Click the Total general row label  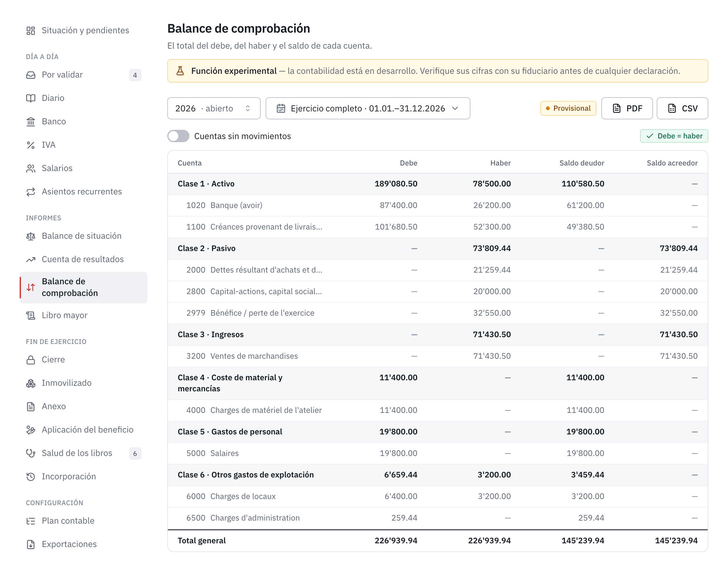tap(202, 540)
